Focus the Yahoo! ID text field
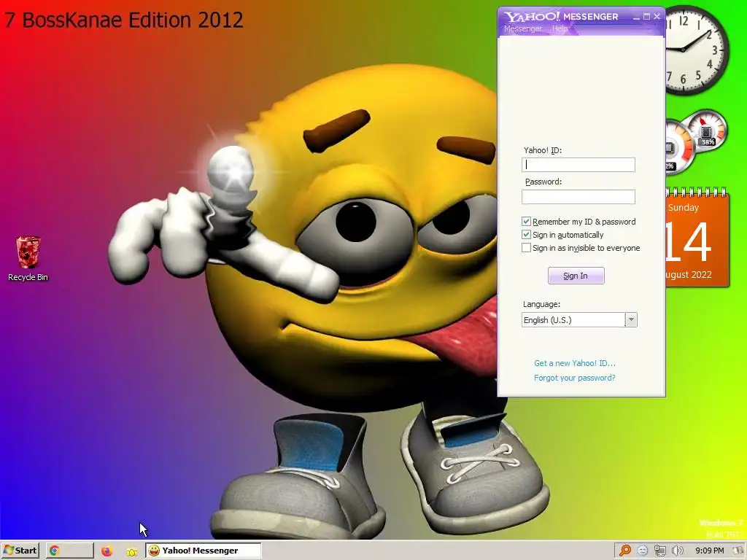 coord(578,165)
